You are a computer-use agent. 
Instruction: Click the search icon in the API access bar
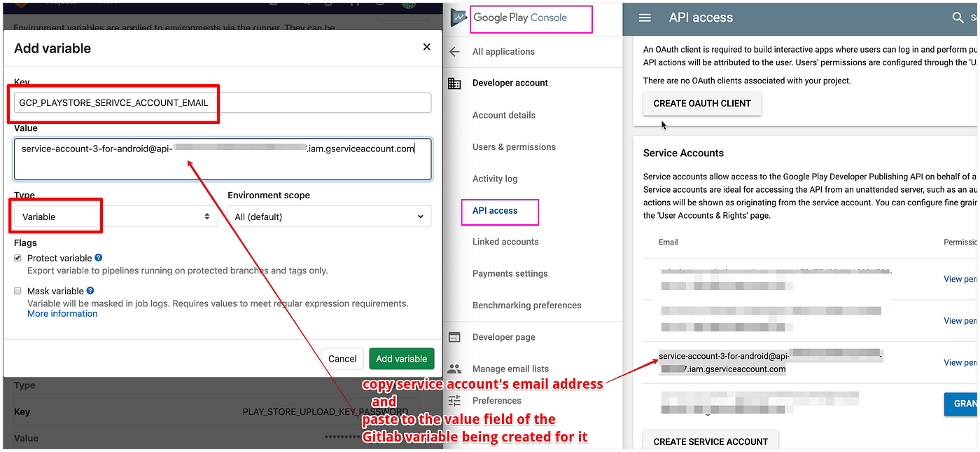[958, 18]
